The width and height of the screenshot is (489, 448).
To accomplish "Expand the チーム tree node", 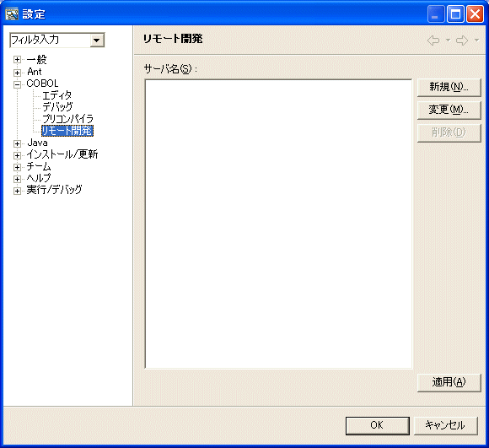I will [17, 167].
